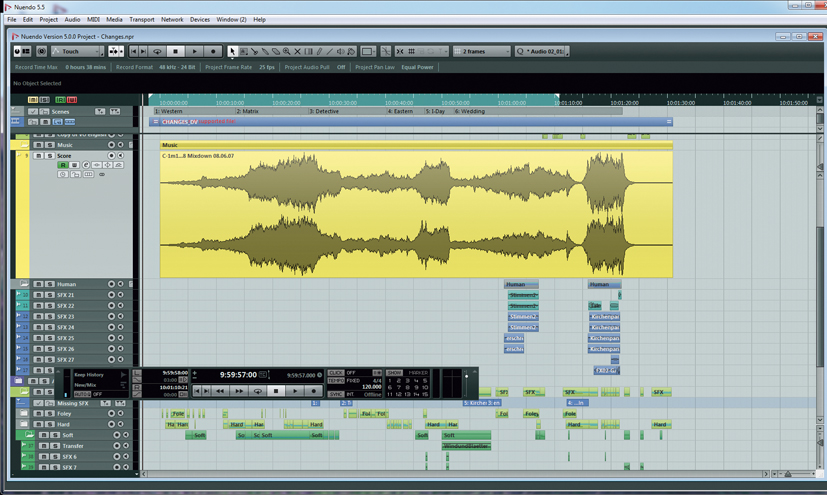Adjust the horizontal zoom slider at bottom right

click(x=788, y=474)
